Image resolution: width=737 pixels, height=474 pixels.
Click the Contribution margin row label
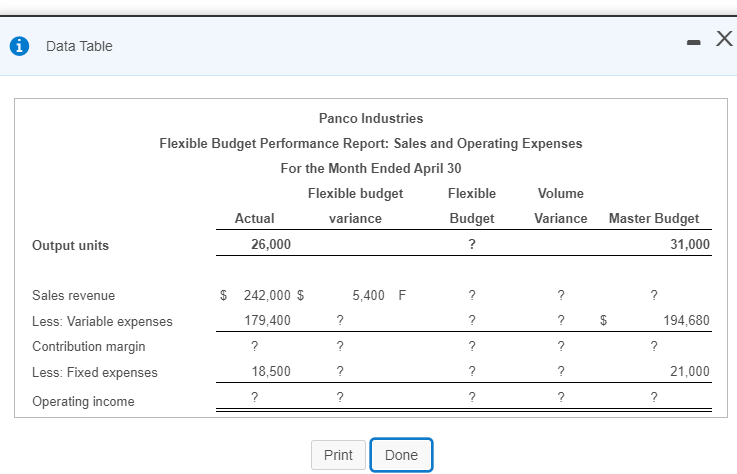(x=89, y=346)
